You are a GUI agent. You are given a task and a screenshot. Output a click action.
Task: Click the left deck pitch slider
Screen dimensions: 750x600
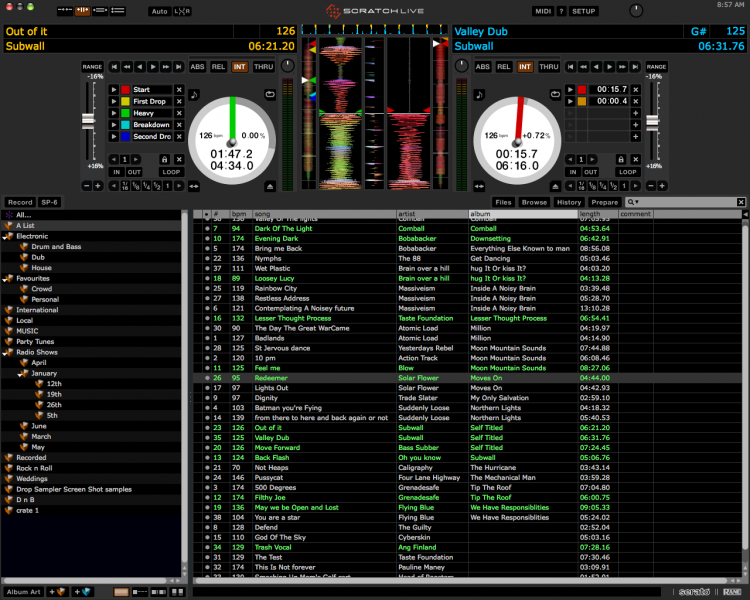point(88,120)
